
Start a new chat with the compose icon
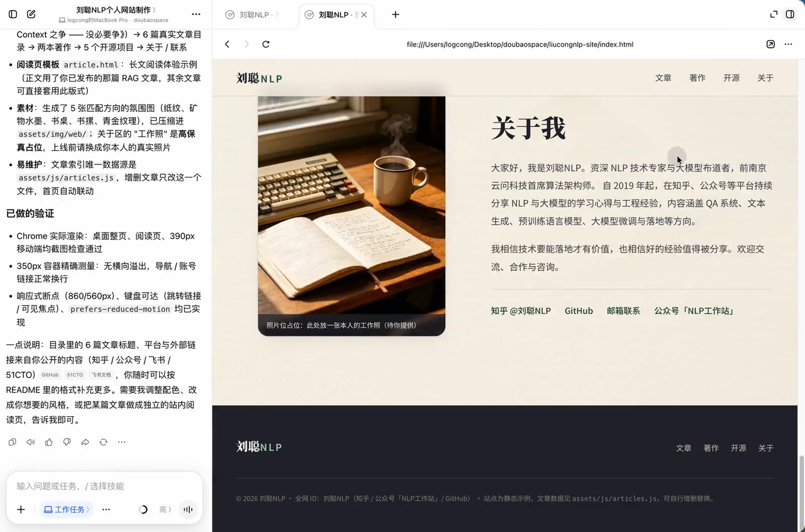click(x=31, y=14)
